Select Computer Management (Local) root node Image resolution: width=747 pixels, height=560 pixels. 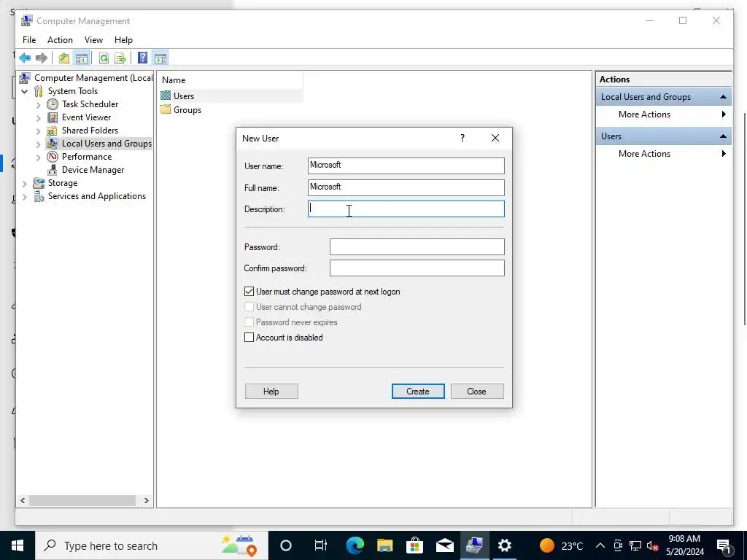pyautogui.click(x=93, y=77)
